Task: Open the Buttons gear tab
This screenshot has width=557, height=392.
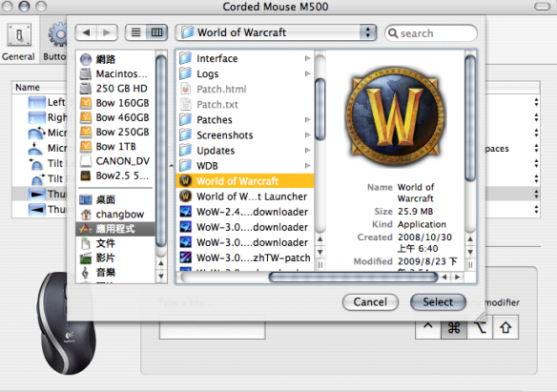Action: tap(55, 41)
